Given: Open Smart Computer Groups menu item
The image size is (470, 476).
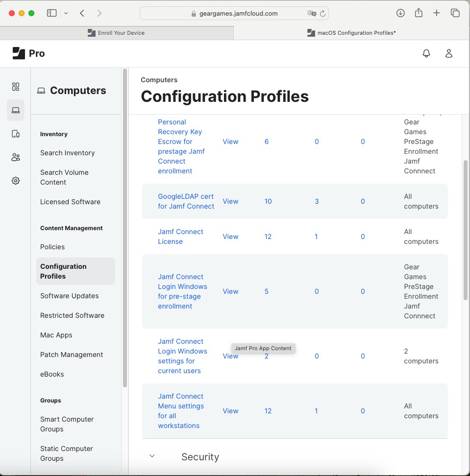Looking at the screenshot, I should [x=67, y=424].
